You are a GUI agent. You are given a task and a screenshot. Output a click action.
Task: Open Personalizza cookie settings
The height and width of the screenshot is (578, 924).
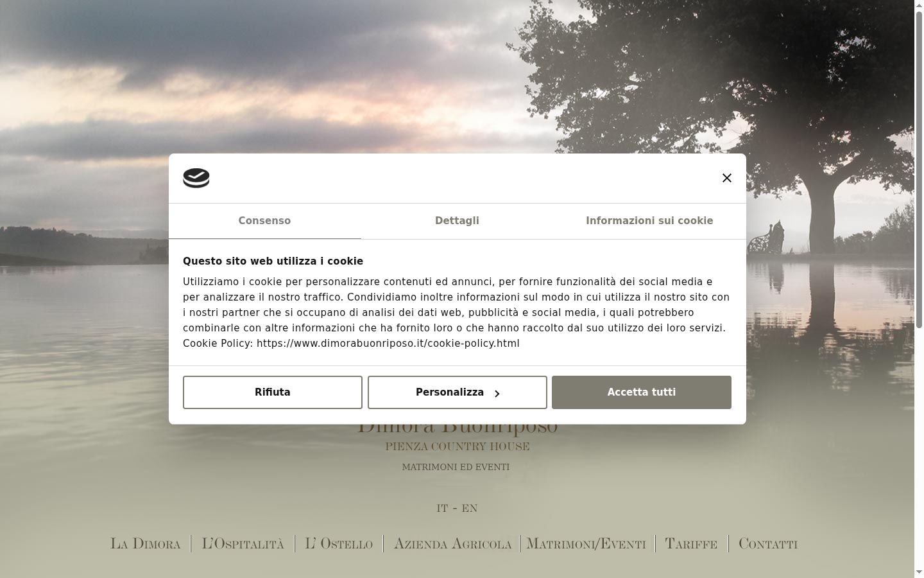[458, 392]
